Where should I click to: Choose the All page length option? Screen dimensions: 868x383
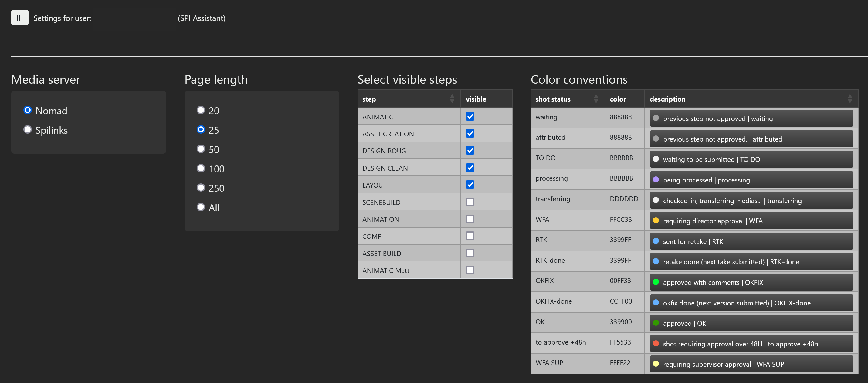click(x=201, y=207)
